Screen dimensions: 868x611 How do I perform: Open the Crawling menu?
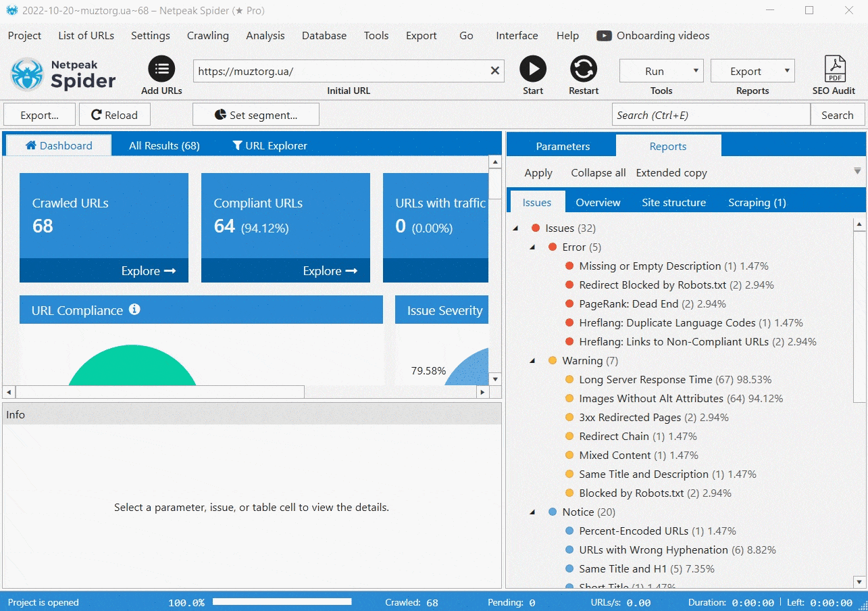208,36
